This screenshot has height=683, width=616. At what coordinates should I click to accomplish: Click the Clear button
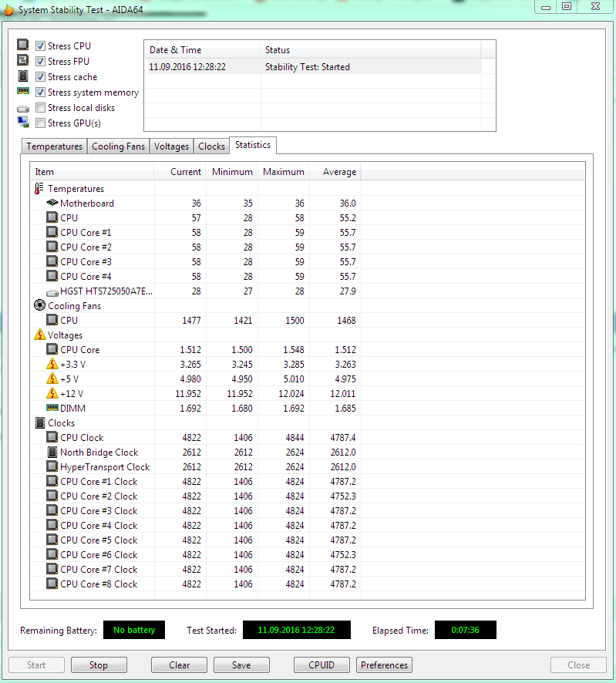click(x=179, y=665)
